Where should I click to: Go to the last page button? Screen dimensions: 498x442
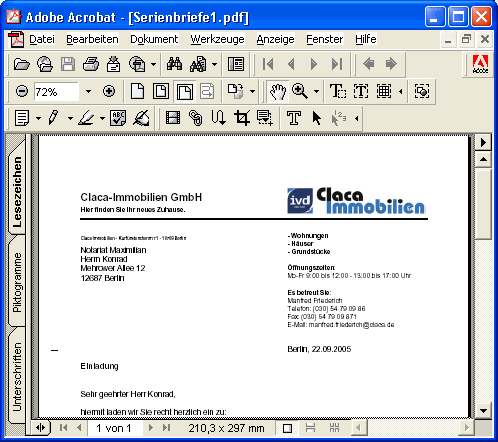click(336, 64)
